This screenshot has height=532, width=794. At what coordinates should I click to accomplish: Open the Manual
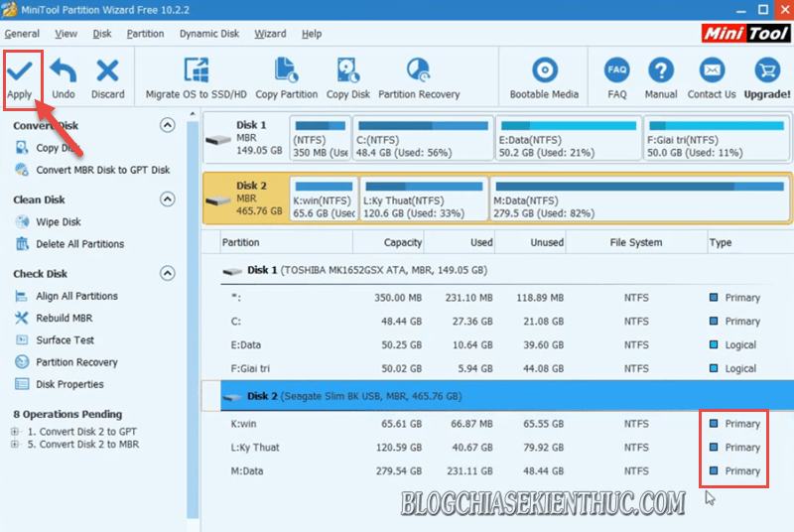pyautogui.click(x=661, y=78)
